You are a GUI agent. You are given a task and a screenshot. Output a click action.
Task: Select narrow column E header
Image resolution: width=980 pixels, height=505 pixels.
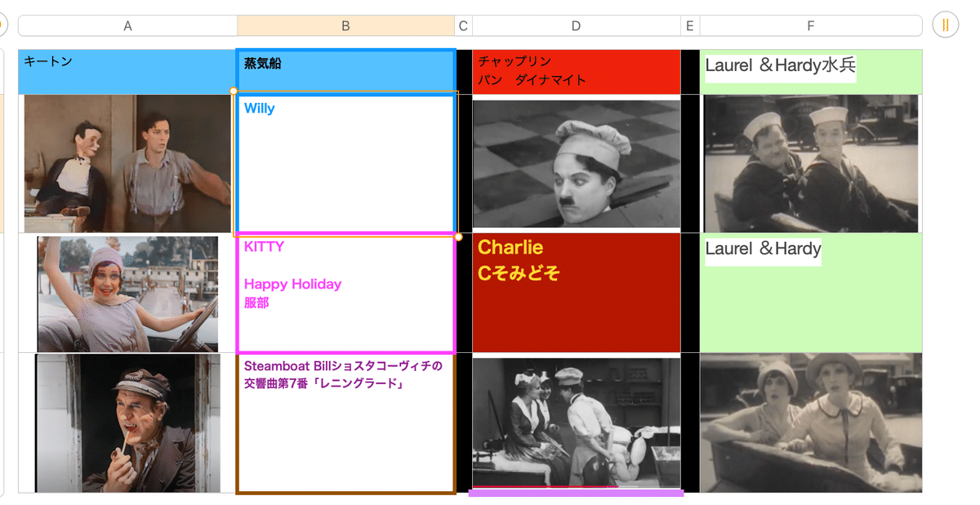[x=690, y=26]
